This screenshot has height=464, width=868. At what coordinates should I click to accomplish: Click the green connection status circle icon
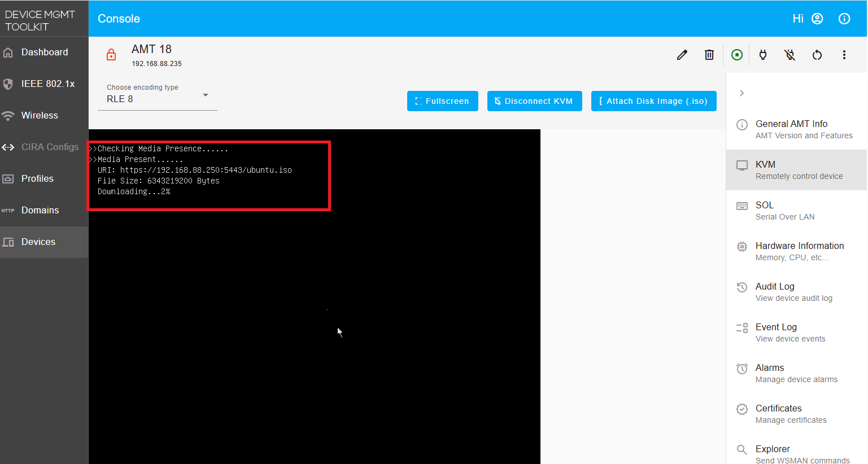click(737, 55)
